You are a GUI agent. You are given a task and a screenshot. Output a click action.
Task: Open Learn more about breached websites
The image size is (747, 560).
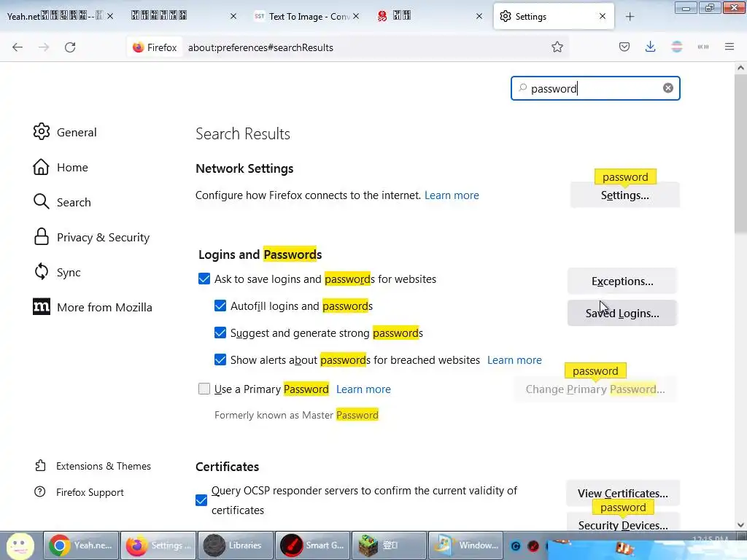(514, 360)
